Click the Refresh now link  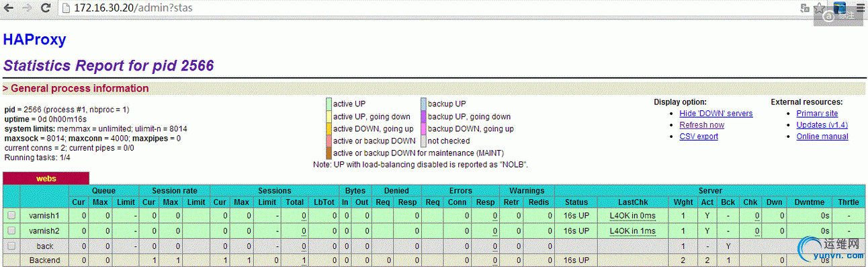pyautogui.click(x=701, y=125)
